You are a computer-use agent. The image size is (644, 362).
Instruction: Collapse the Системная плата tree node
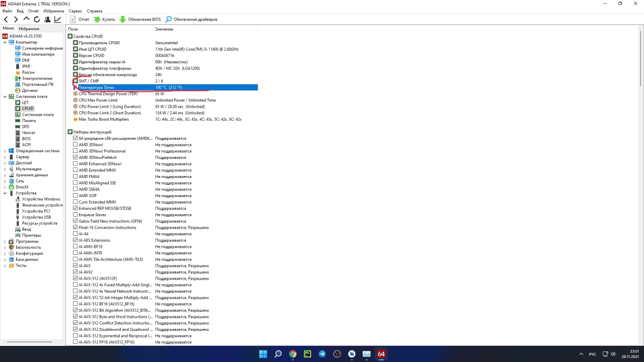click(5, 97)
